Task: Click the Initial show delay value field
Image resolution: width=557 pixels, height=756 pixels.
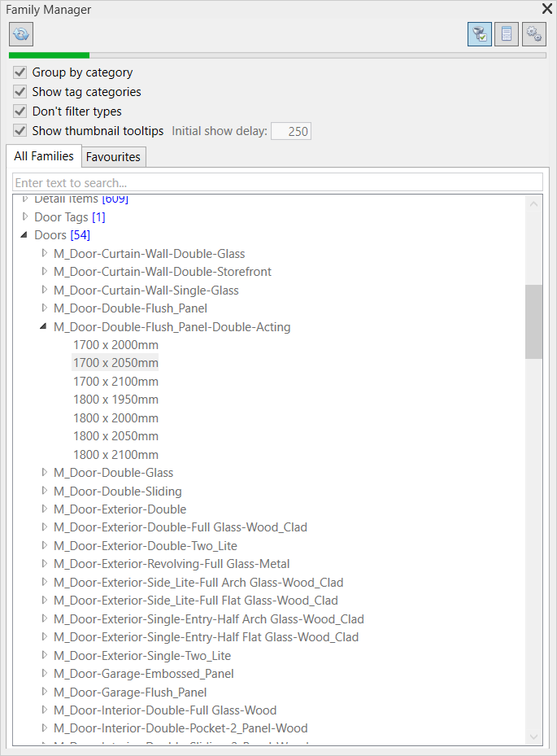Action: click(291, 131)
